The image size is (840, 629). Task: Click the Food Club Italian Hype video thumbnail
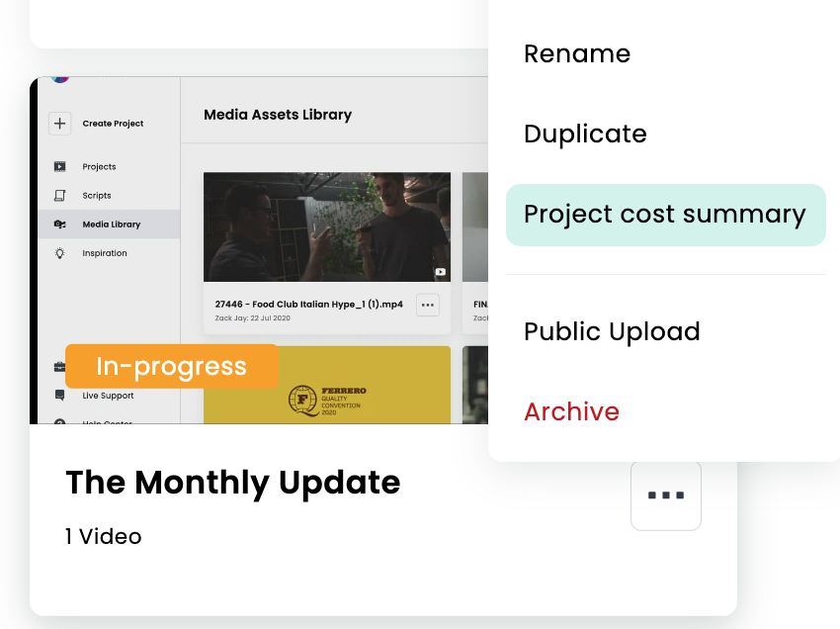tap(327, 226)
